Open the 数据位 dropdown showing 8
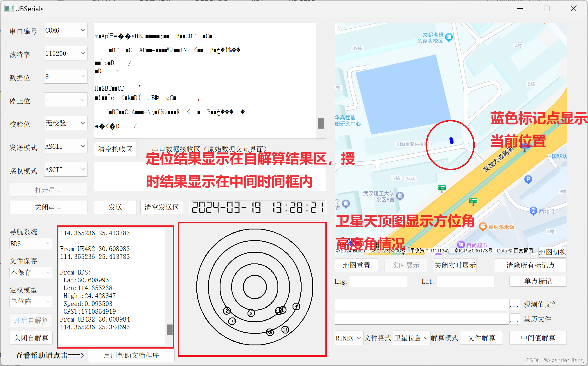The height and width of the screenshot is (366, 588). [x=66, y=77]
